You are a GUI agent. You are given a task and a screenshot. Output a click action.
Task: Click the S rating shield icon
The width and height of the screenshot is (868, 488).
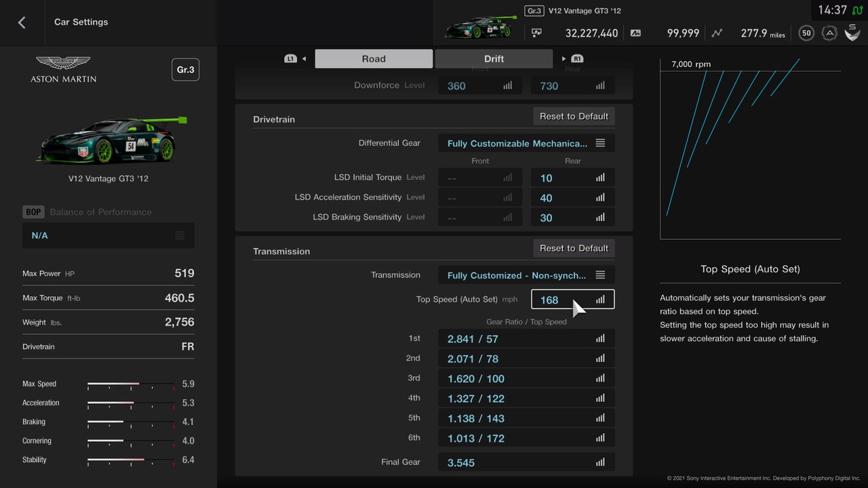852,33
